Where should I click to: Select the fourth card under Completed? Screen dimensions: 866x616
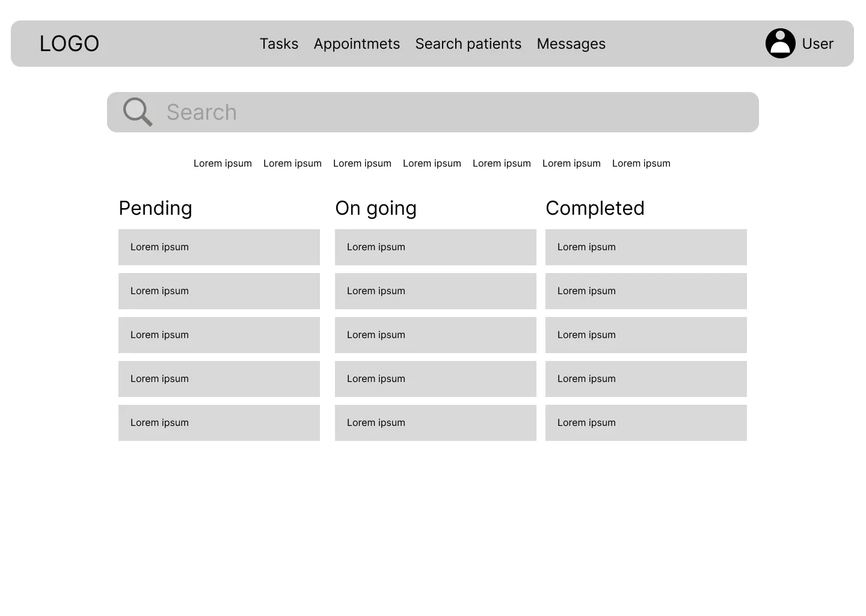click(646, 379)
